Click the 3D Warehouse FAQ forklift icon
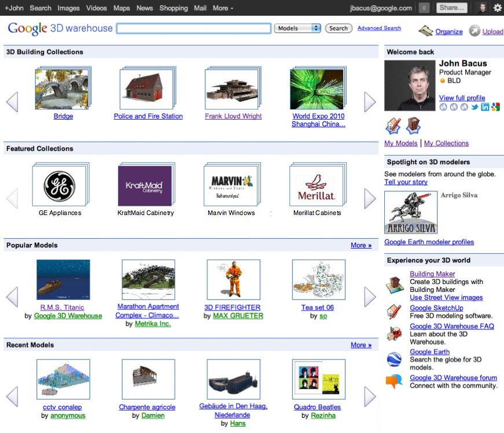Screen dimensions: 504x433 (x=394, y=334)
